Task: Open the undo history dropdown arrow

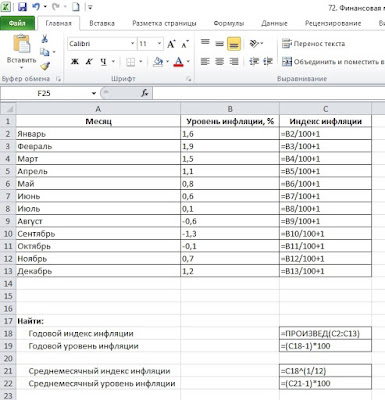Action: [x=45, y=6]
